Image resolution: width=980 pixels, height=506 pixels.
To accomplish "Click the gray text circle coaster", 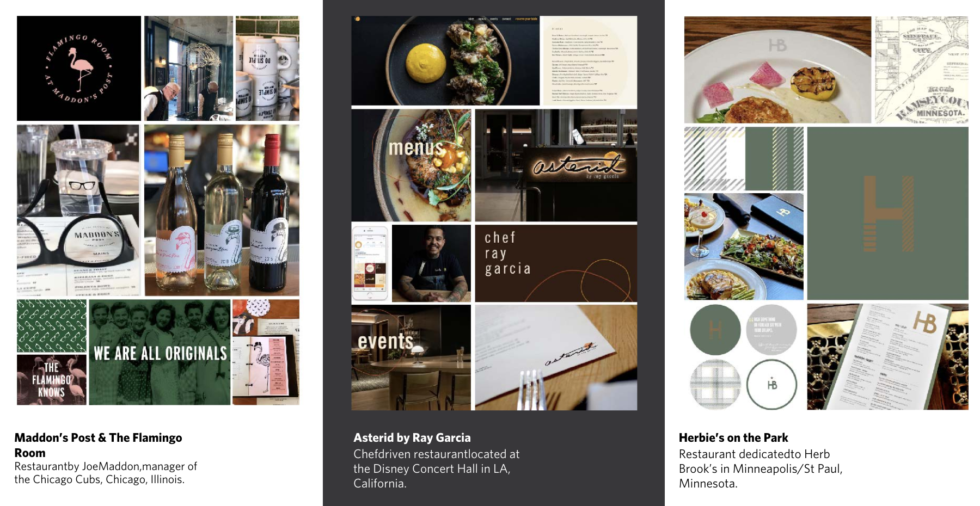I will pos(771,330).
